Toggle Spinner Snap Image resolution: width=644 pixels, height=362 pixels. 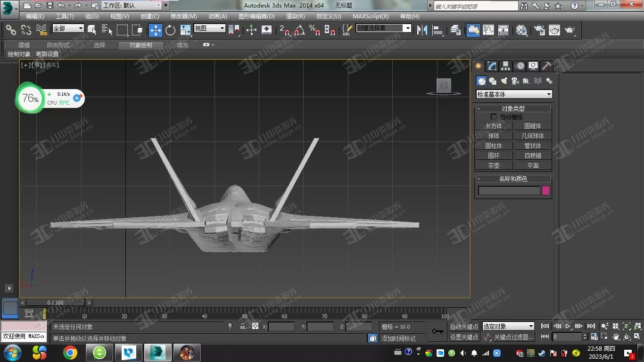330,30
